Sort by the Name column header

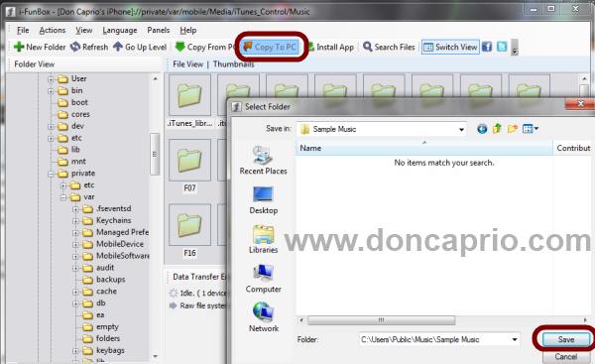pyautogui.click(x=423, y=148)
